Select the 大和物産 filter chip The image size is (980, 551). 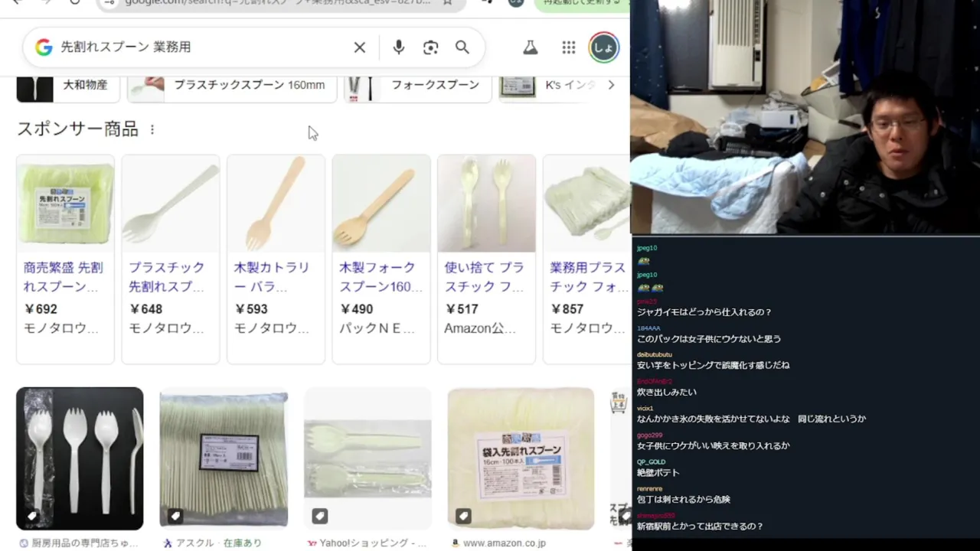68,86
